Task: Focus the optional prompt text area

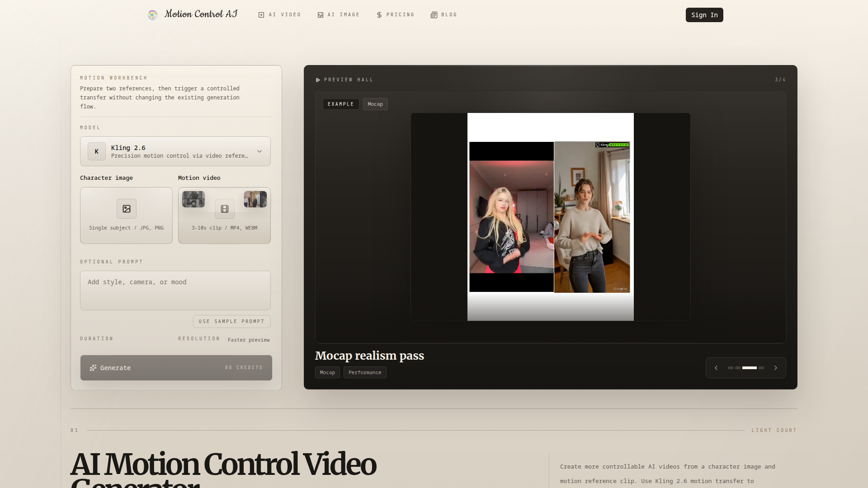Action: [x=175, y=290]
